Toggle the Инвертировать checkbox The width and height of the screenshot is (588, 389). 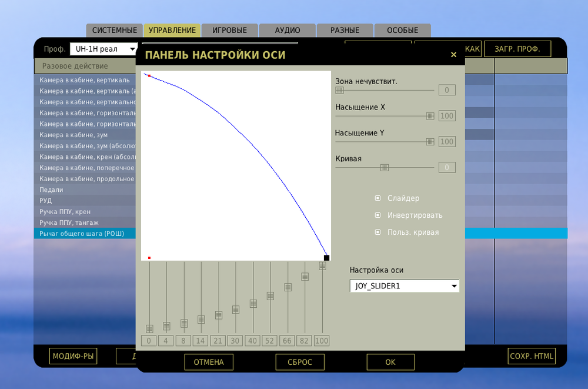377,215
